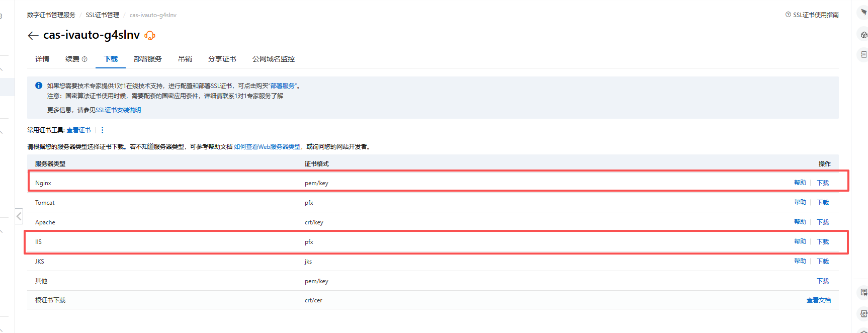
Task: Collapse the left sidebar with arrow handle
Action: pyautogui.click(x=19, y=216)
